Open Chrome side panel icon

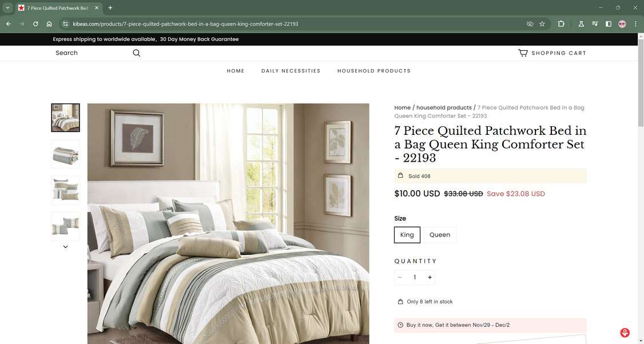[x=609, y=24]
